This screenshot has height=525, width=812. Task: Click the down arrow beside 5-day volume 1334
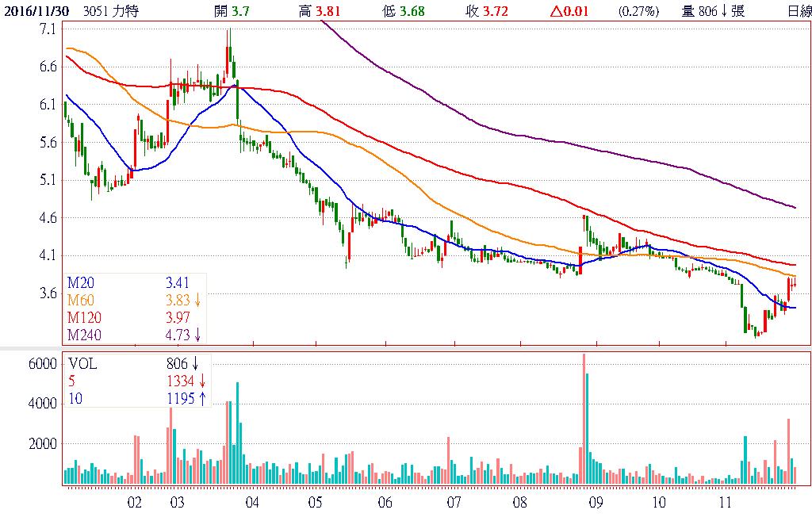pos(202,381)
